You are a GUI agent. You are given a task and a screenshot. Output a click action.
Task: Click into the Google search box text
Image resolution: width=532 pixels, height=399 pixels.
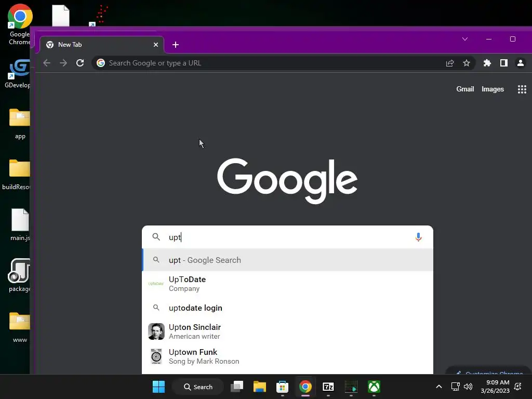click(288, 237)
